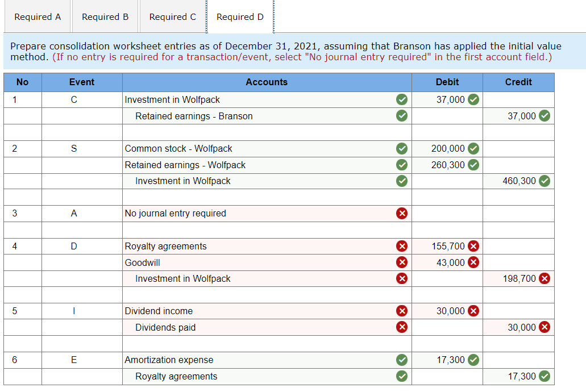Click green check next to 260,300 debit
The height and width of the screenshot is (392, 586).
(x=473, y=165)
